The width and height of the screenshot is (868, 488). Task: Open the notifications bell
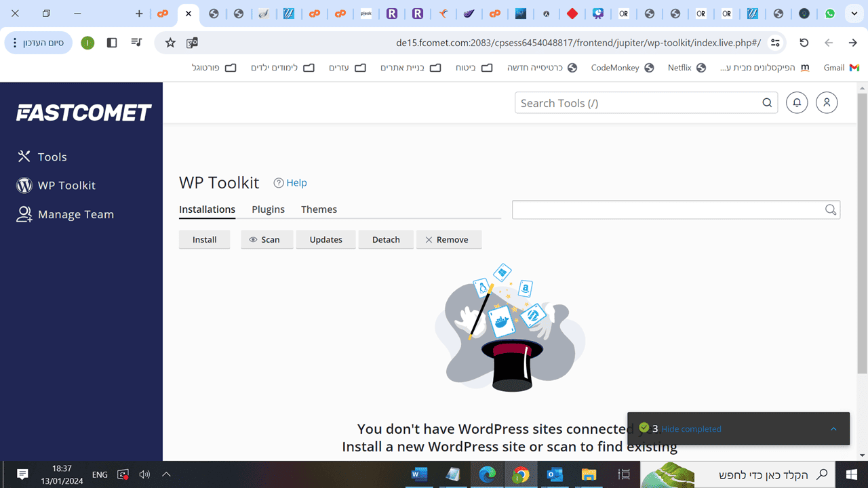[x=797, y=103]
